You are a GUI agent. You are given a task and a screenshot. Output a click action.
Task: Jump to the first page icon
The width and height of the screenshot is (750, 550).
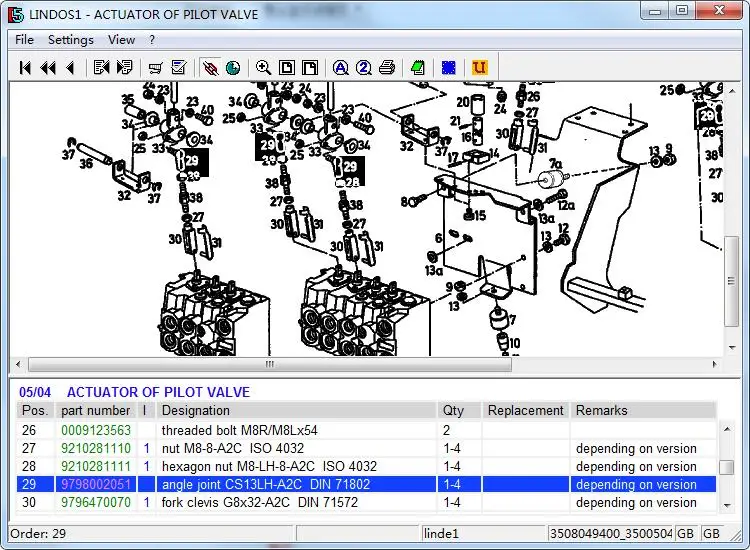(x=25, y=68)
